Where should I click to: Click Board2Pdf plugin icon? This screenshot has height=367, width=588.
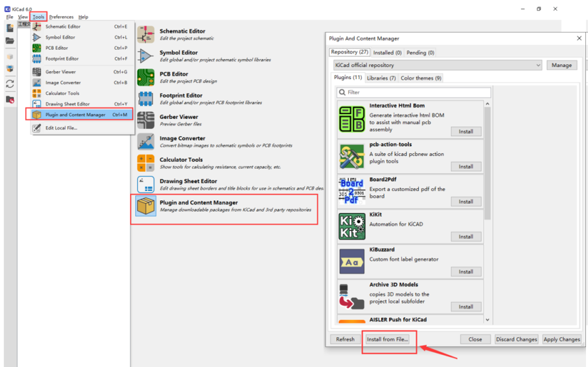(x=352, y=190)
